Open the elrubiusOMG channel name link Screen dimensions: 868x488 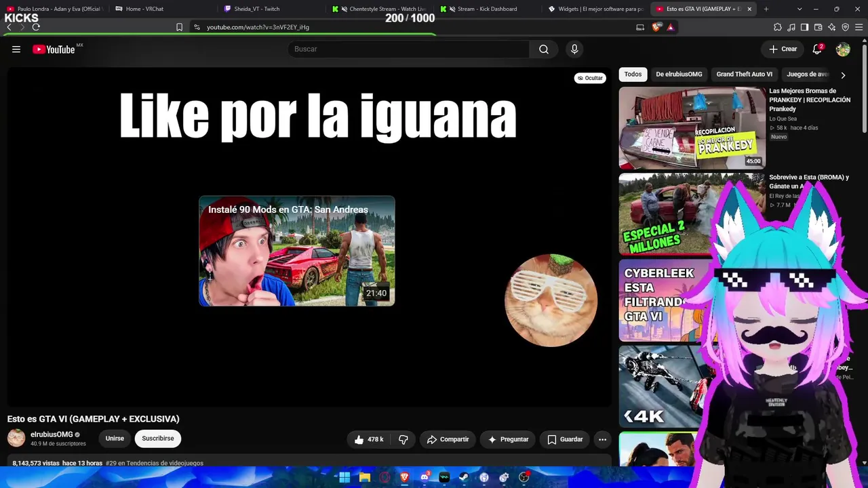[x=52, y=434]
